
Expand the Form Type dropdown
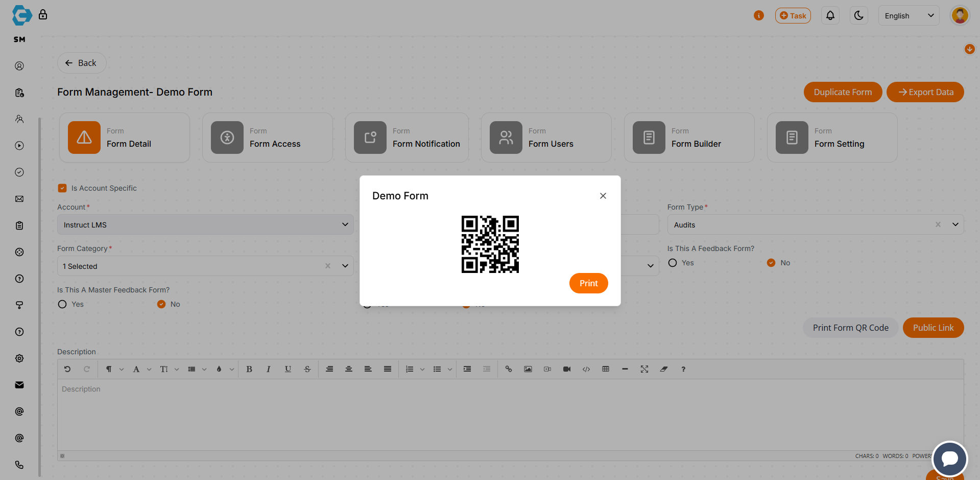click(955, 224)
